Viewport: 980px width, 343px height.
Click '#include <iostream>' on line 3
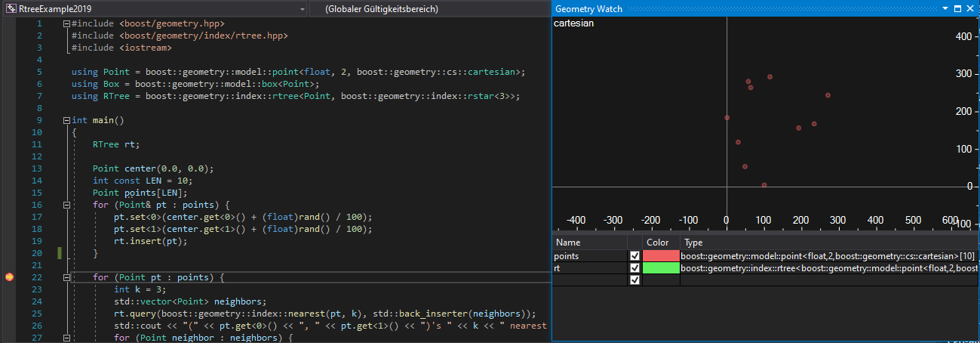click(121, 48)
